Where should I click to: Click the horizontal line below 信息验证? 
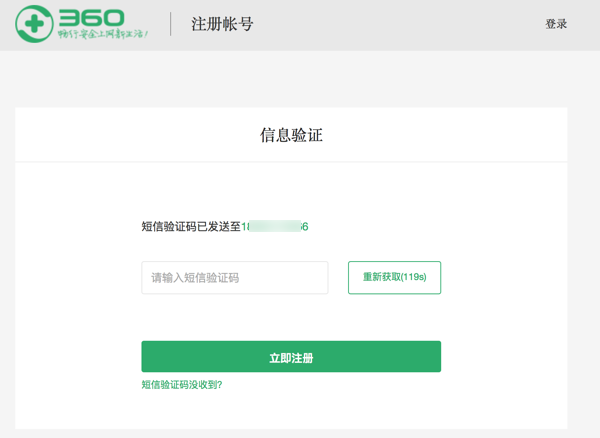click(291, 162)
